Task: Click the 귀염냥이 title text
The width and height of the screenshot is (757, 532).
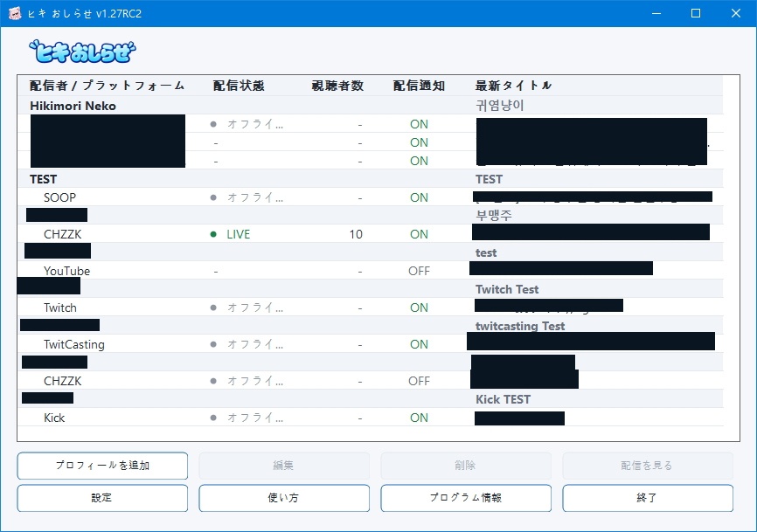Action: 500,106
